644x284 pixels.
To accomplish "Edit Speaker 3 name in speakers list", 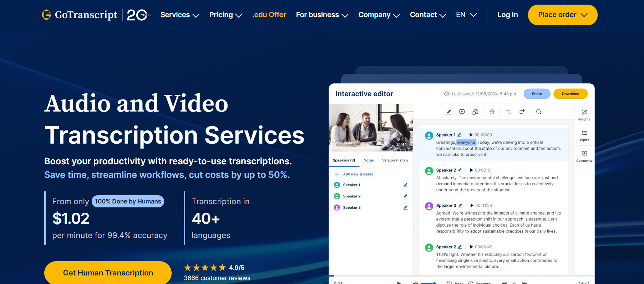I will click(x=405, y=207).
